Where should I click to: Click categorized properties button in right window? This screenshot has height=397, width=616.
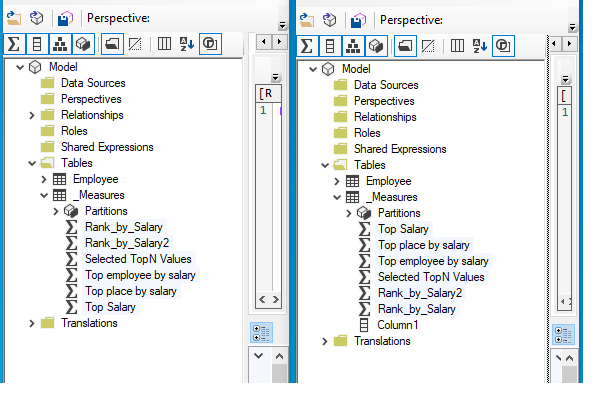pyautogui.click(x=563, y=335)
